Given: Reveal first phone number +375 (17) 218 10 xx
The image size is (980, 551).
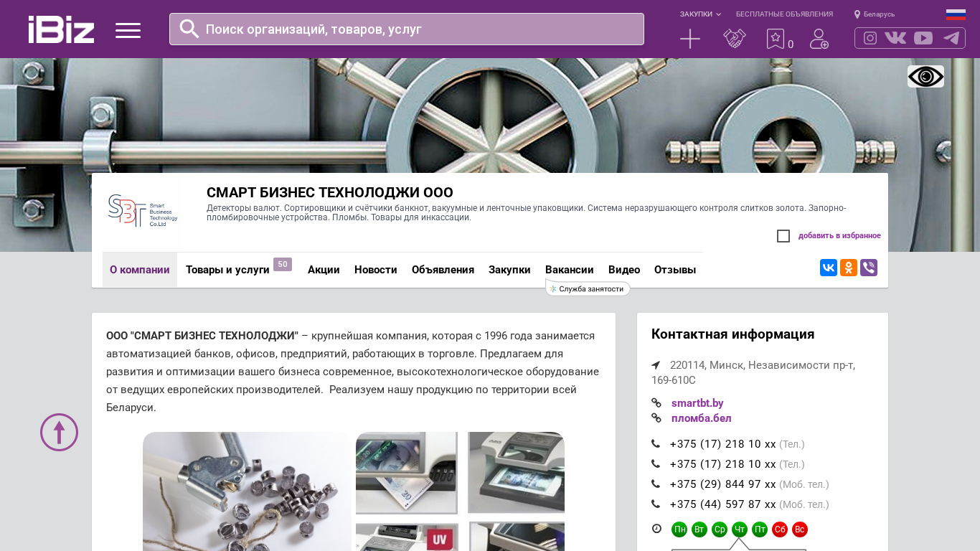Looking at the screenshot, I should click(x=723, y=444).
